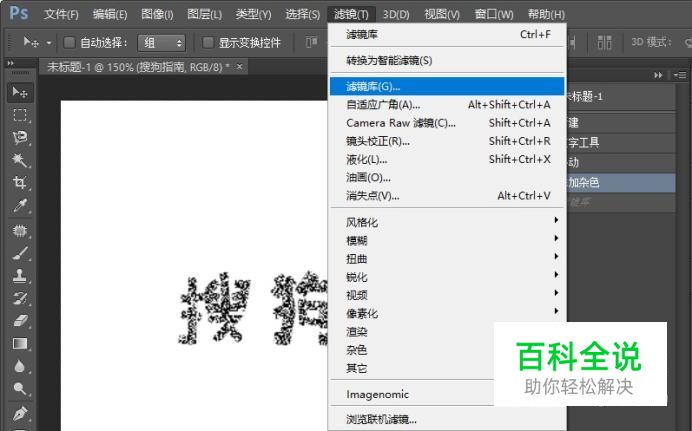This screenshot has height=431, width=692.
Task: Open the 图层(L) menu
Action: (x=204, y=14)
